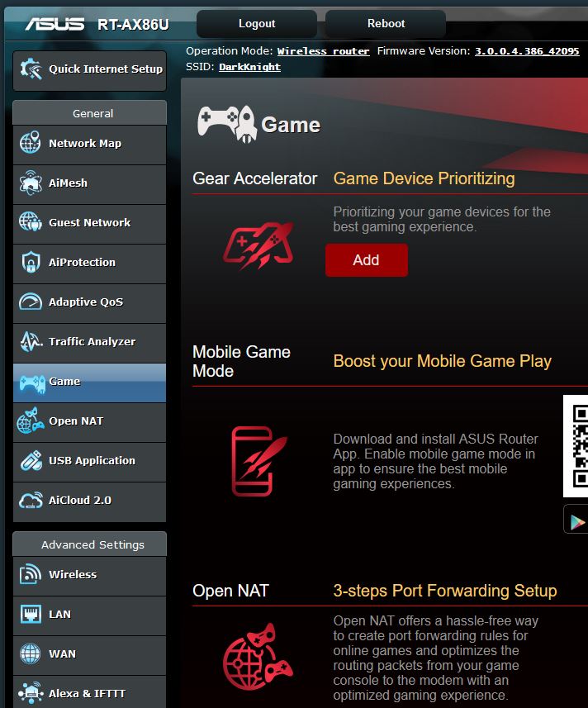588x708 pixels.
Task: Open Adaptive QoS gauge icon
Action: 31,302
